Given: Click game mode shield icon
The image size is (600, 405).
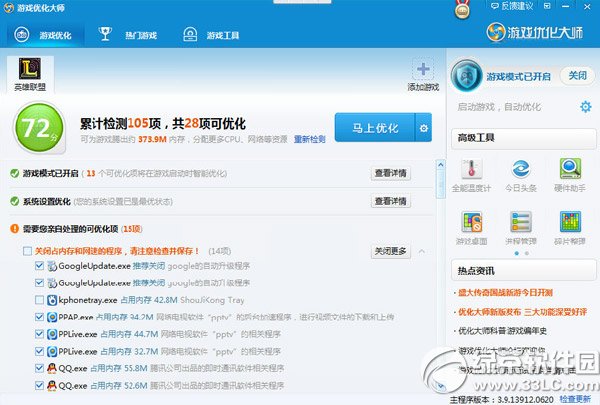Looking at the screenshot, I should click(466, 75).
